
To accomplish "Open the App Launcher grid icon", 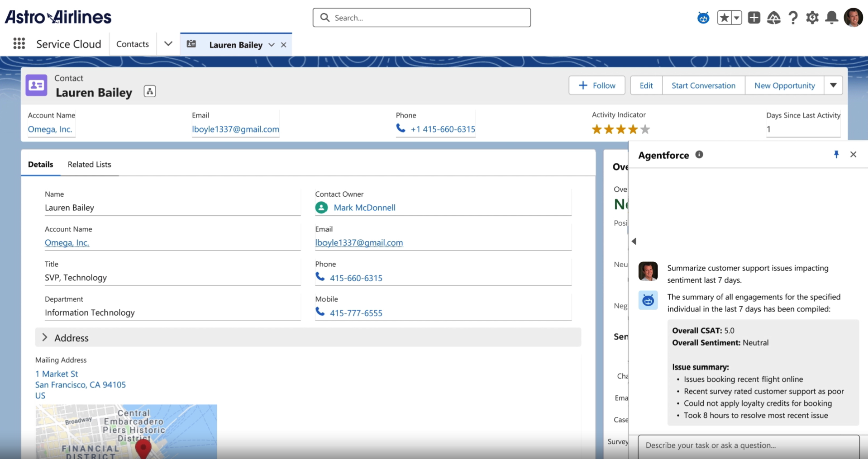I will [x=19, y=43].
